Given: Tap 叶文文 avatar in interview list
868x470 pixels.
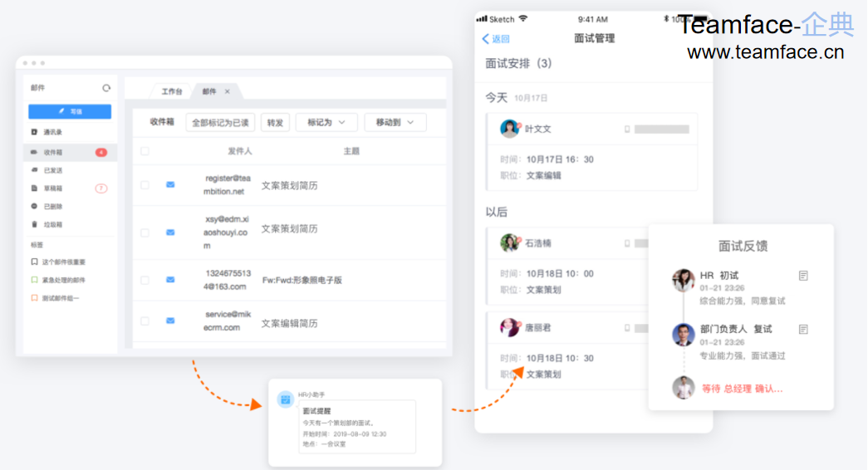Looking at the screenshot, I should click(x=510, y=129).
